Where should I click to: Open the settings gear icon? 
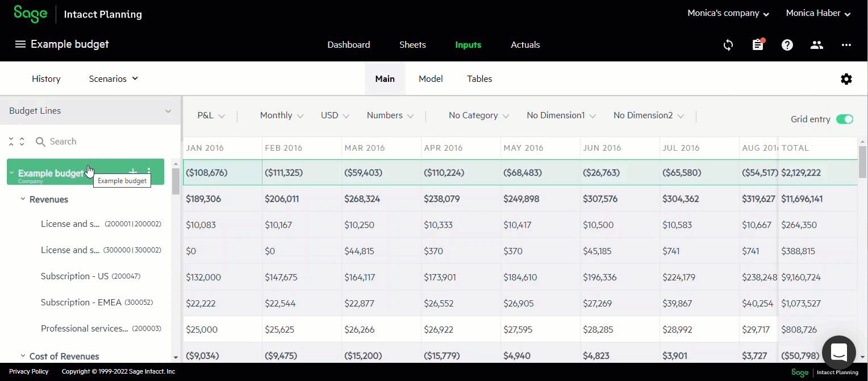(x=846, y=79)
